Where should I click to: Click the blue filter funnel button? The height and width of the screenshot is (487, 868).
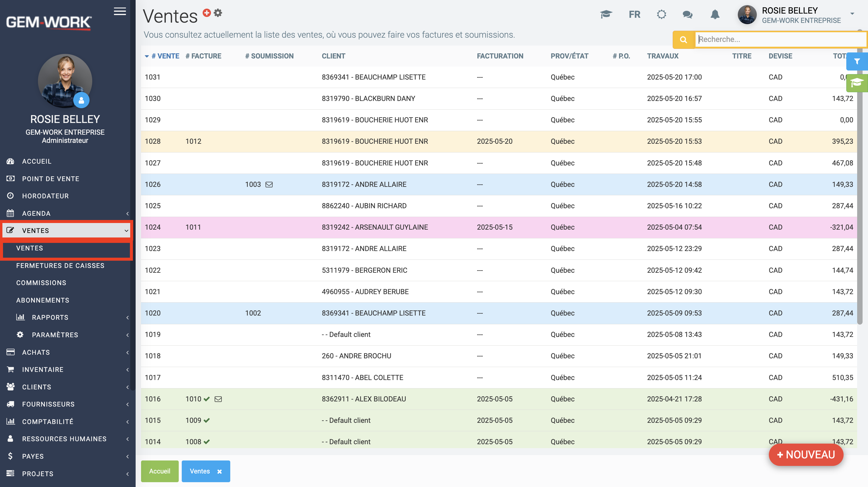857,61
